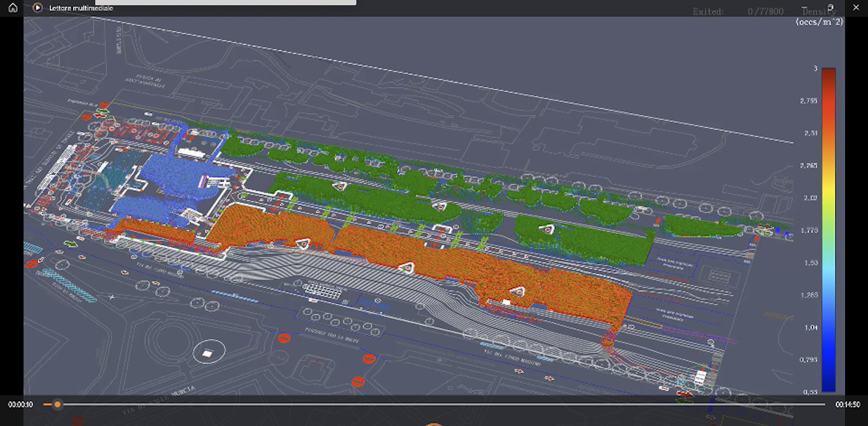Restore down the media player window
Viewport: 868px width, 426px height.
[831, 8]
